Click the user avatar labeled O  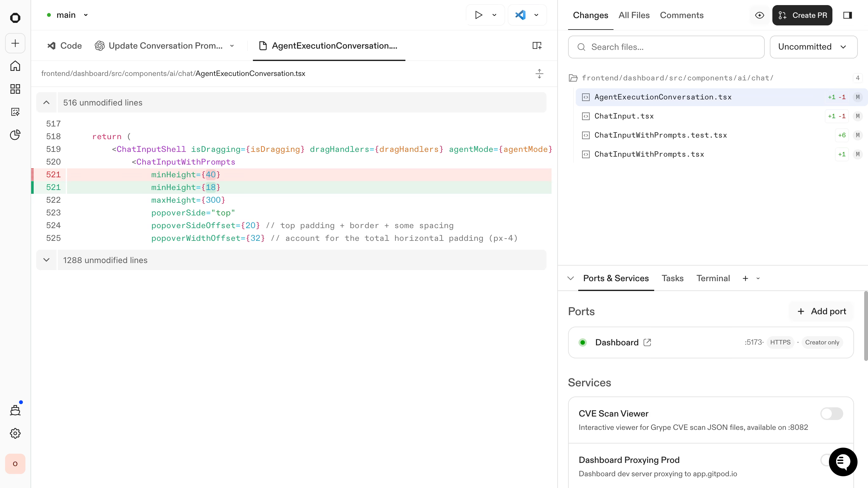[15, 464]
